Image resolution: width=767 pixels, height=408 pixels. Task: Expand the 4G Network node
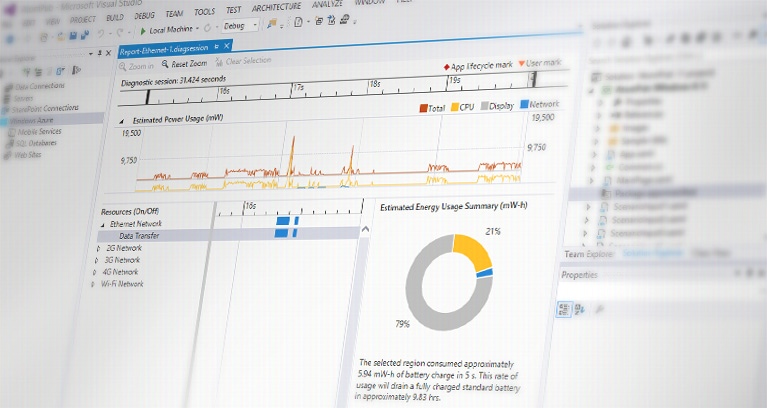tap(94, 272)
